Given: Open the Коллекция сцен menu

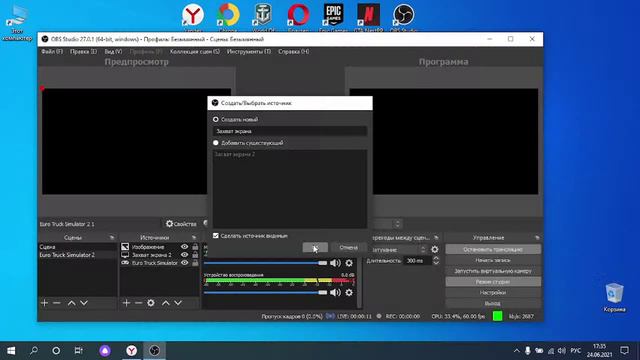Looking at the screenshot, I should pos(195,51).
